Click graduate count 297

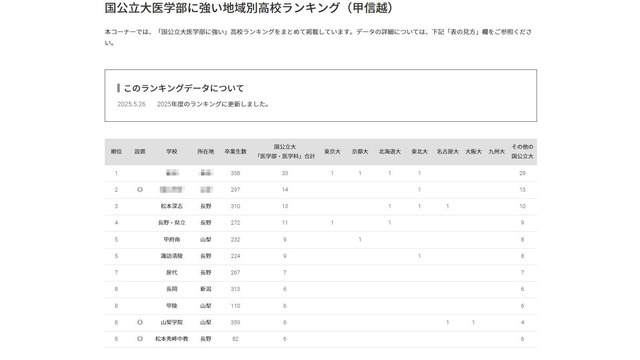point(236,190)
